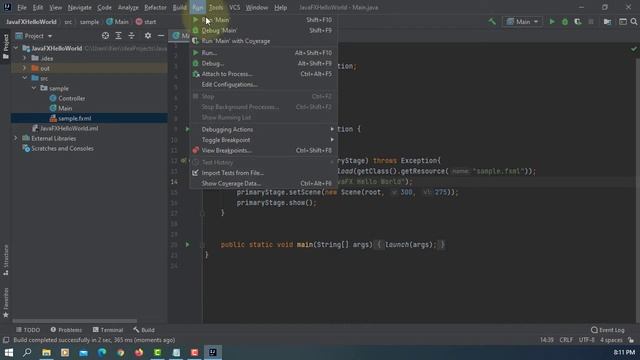The image size is (640, 360).
Task: Click the start breadcrumb in navigation bar
Action: click(146, 22)
